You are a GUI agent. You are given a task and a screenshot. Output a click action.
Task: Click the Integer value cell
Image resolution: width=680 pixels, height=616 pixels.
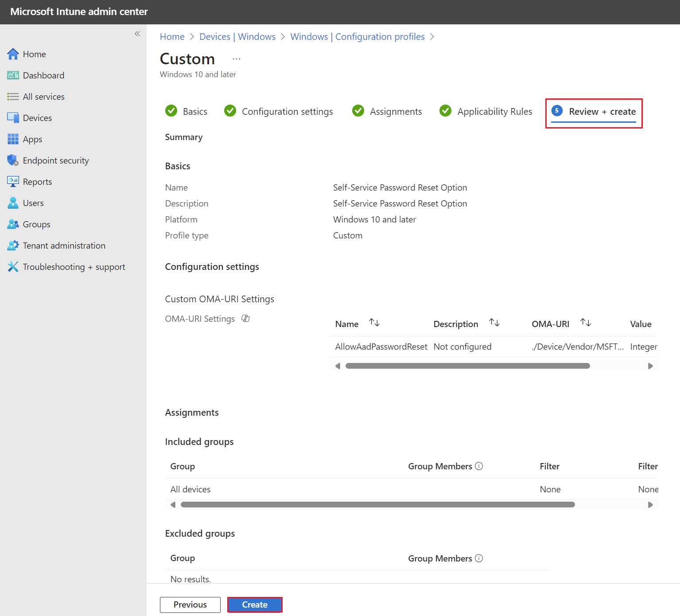[644, 347]
